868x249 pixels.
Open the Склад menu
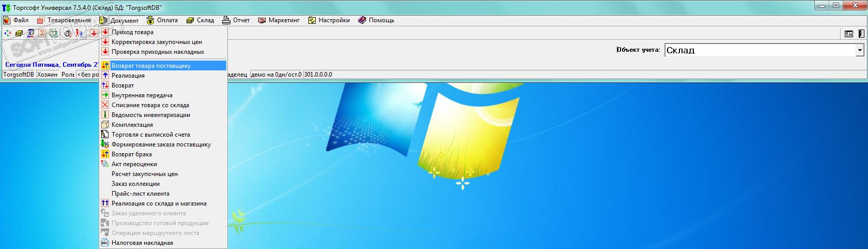(x=200, y=20)
